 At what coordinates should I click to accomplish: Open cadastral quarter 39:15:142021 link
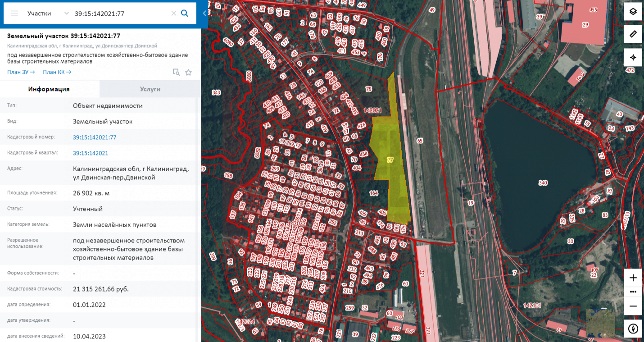click(x=91, y=153)
